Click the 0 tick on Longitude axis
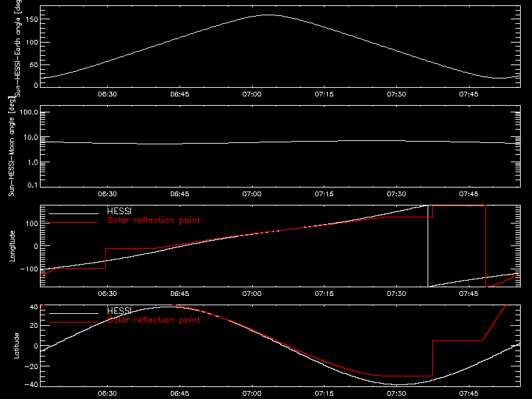The height and width of the screenshot is (399, 532). tap(36, 246)
